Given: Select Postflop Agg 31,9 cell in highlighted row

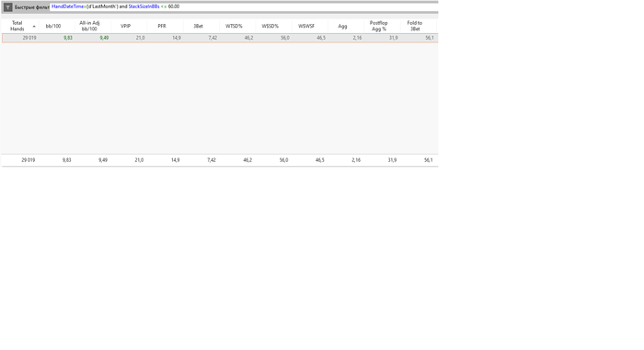Looking at the screenshot, I should 393,38.
